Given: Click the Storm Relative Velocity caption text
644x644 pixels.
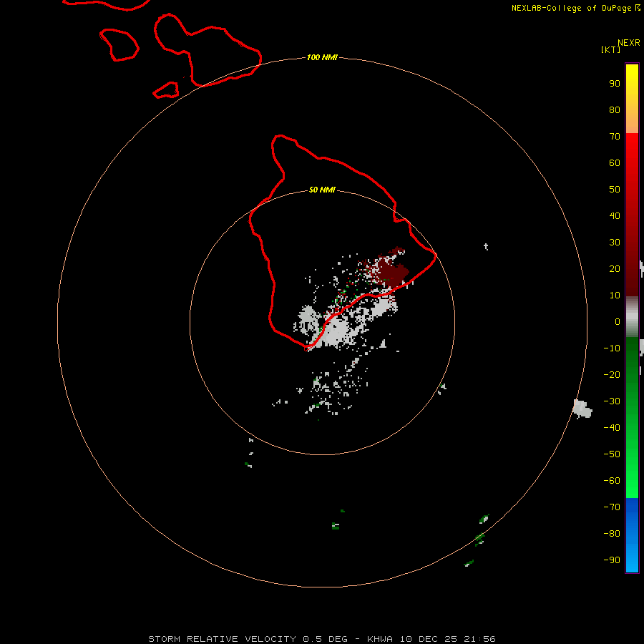Looking at the screenshot, I should pyautogui.click(x=321, y=639).
